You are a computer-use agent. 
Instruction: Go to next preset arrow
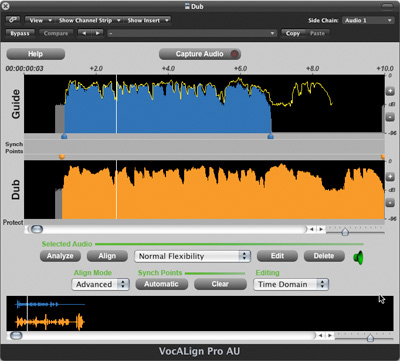[x=97, y=33]
